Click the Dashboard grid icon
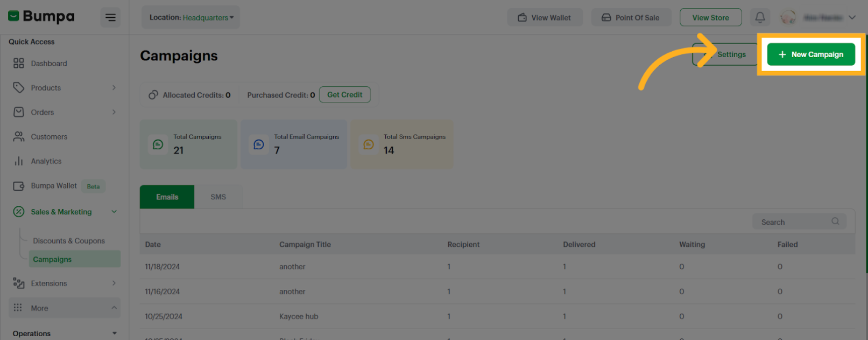Screen dimensions: 868x340 coord(19,63)
